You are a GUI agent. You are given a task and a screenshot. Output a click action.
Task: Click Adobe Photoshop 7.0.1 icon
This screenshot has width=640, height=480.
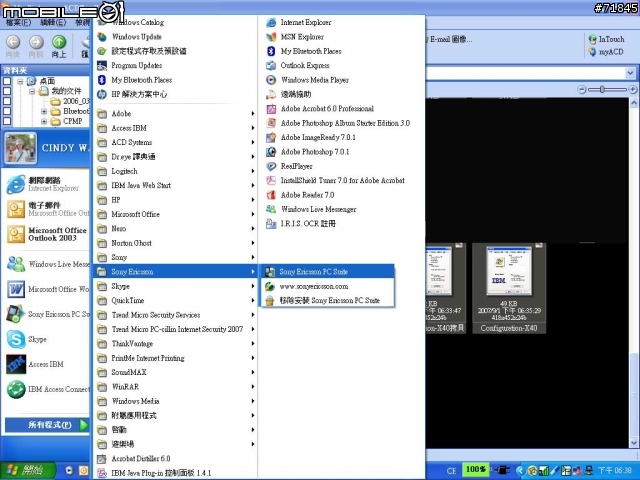[271, 152]
